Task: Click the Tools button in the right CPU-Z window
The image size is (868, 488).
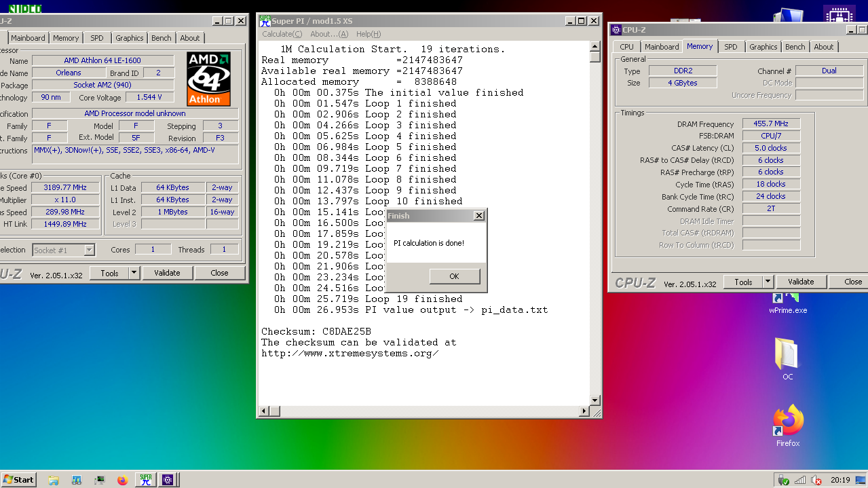Action: pos(743,282)
